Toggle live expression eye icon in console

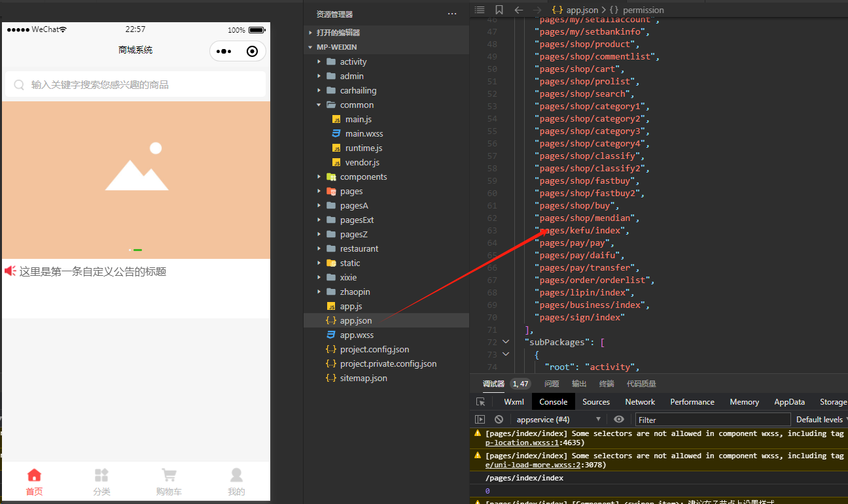(618, 420)
